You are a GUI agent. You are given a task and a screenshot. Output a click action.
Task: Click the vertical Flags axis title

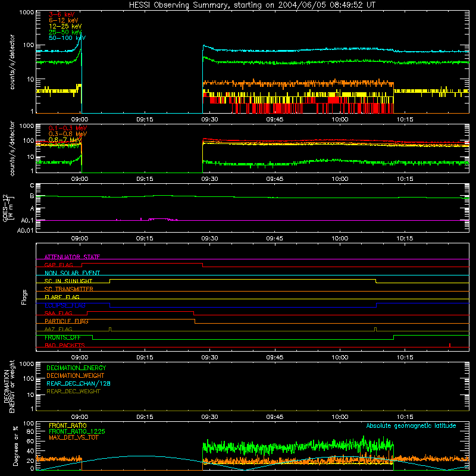[24, 297]
